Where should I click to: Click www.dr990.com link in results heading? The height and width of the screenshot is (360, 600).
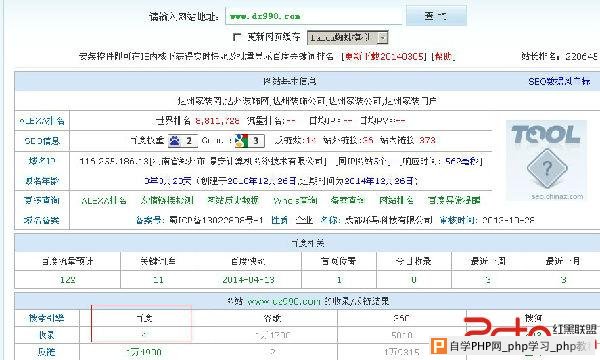click(x=284, y=301)
